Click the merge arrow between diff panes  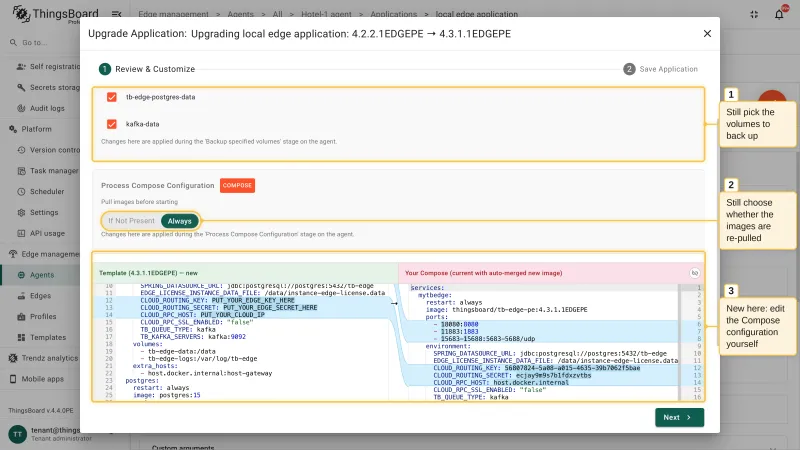[x=394, y=303]
